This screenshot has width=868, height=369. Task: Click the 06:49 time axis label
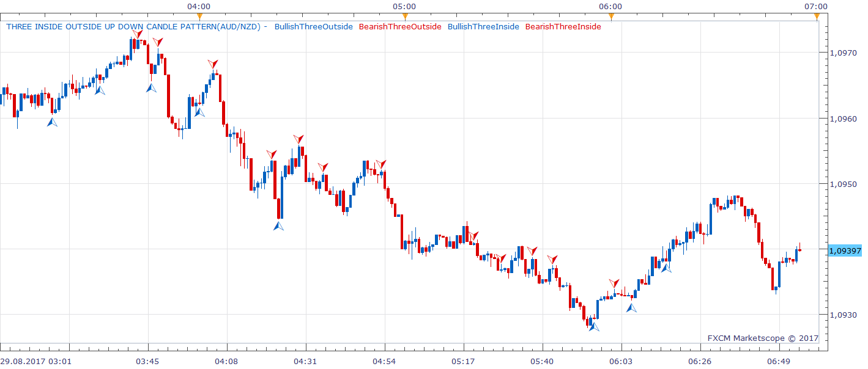tap(779, 361)
